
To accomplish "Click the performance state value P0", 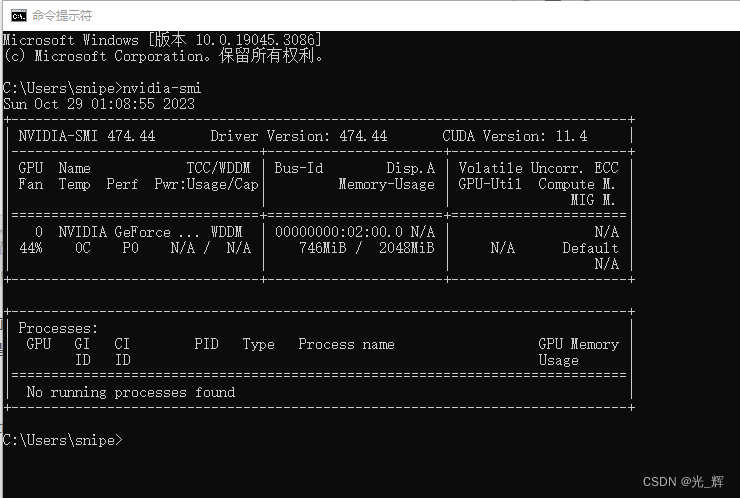I will click(131, 248).
